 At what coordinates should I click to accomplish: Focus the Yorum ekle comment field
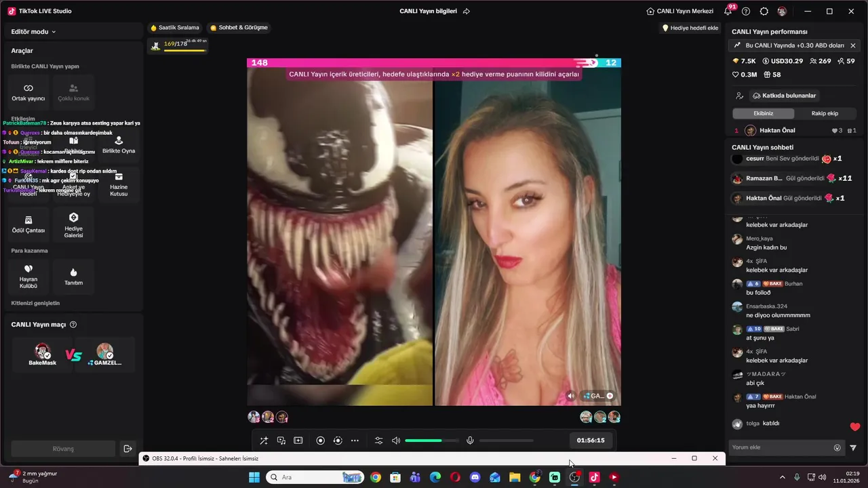pos(780,447)
